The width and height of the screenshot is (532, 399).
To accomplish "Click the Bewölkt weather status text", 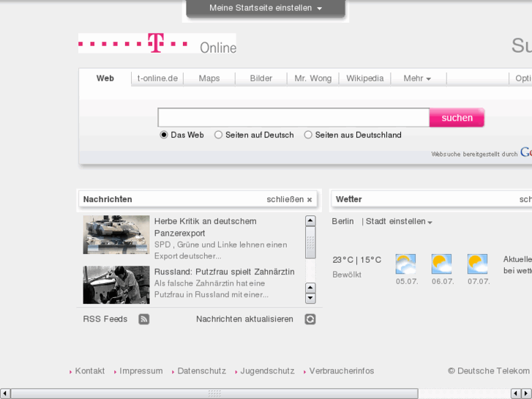I will click(347, 275).
